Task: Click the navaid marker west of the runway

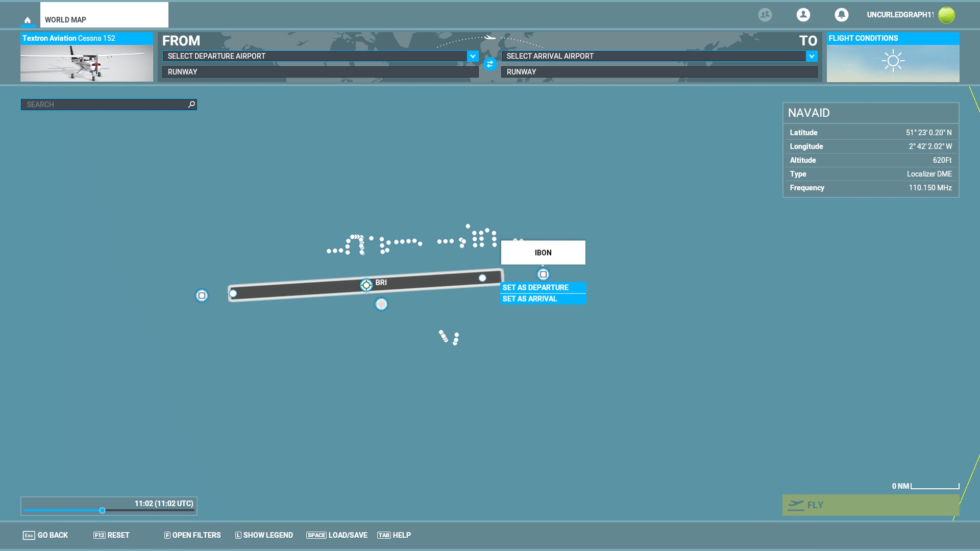Action: [202, 295]
